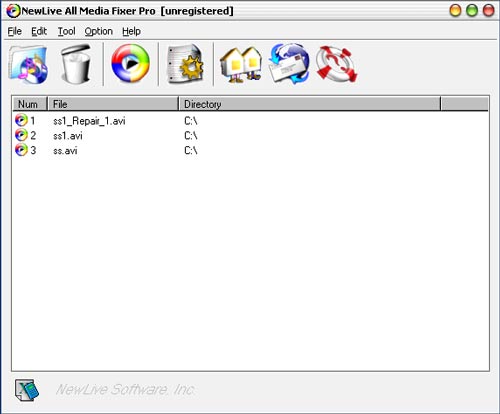Click the C:\ directory of ss1.avi row

[191, 136]
